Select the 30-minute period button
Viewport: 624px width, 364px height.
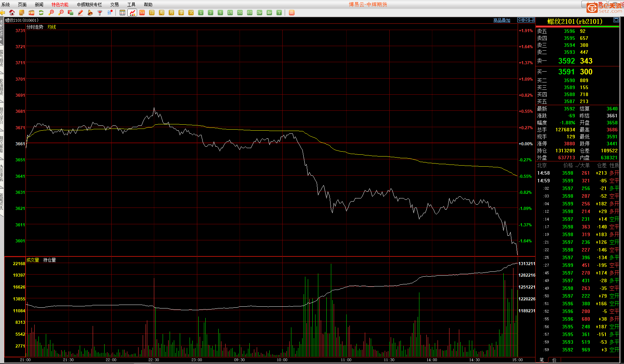click(x=240, y=13)
